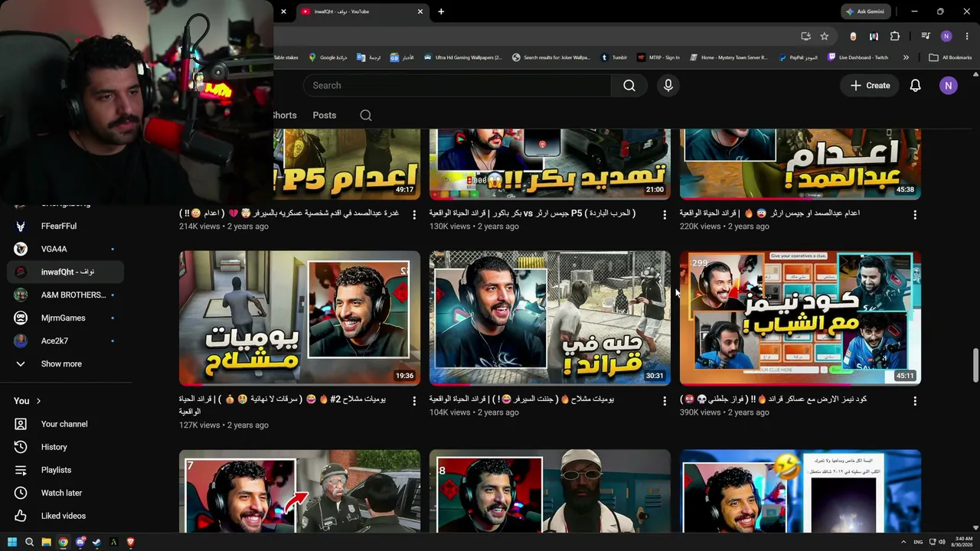The height and width of the screenshot is (551, 980).
Task: Click the install app icon in address bar
Action: click(x=805, y=36)
